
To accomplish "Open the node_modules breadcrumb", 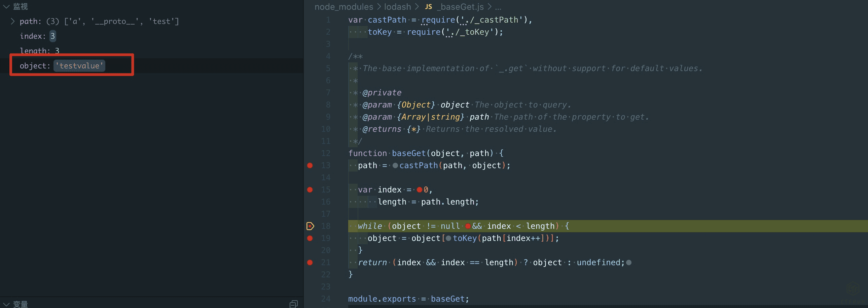I will 344,7.
